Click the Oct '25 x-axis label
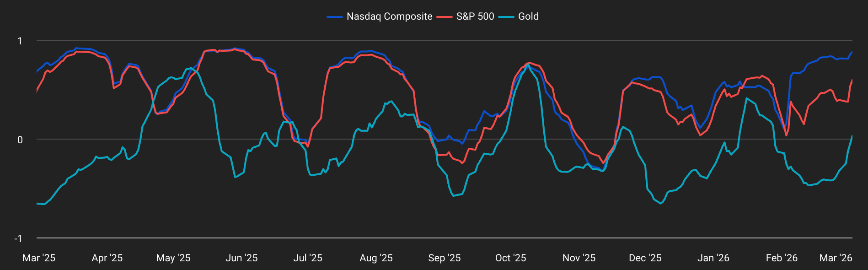The height and width of the screenshot is (270, 868). (510, 258)
